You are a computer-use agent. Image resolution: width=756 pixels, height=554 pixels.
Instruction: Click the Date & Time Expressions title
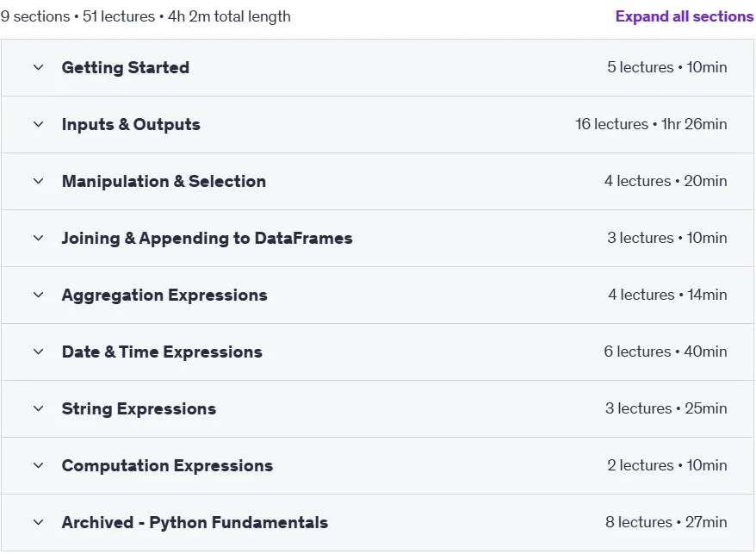point(162,352)
